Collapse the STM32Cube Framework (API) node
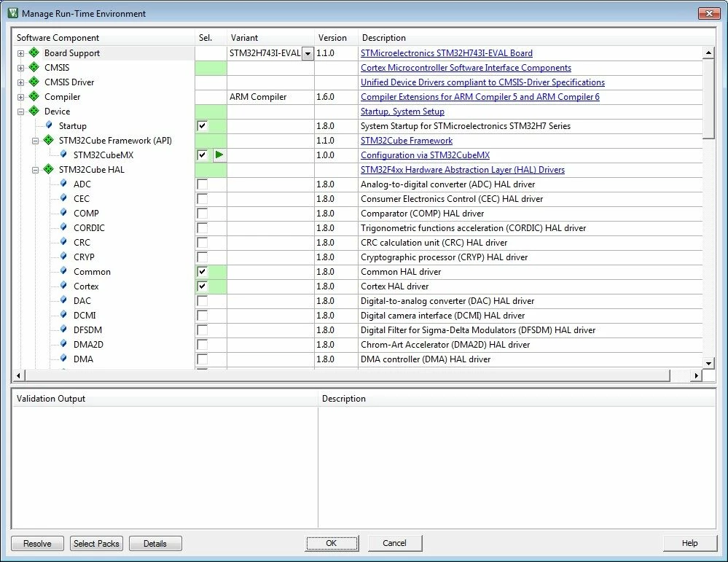The image size is (728, 562). point(35,141)
